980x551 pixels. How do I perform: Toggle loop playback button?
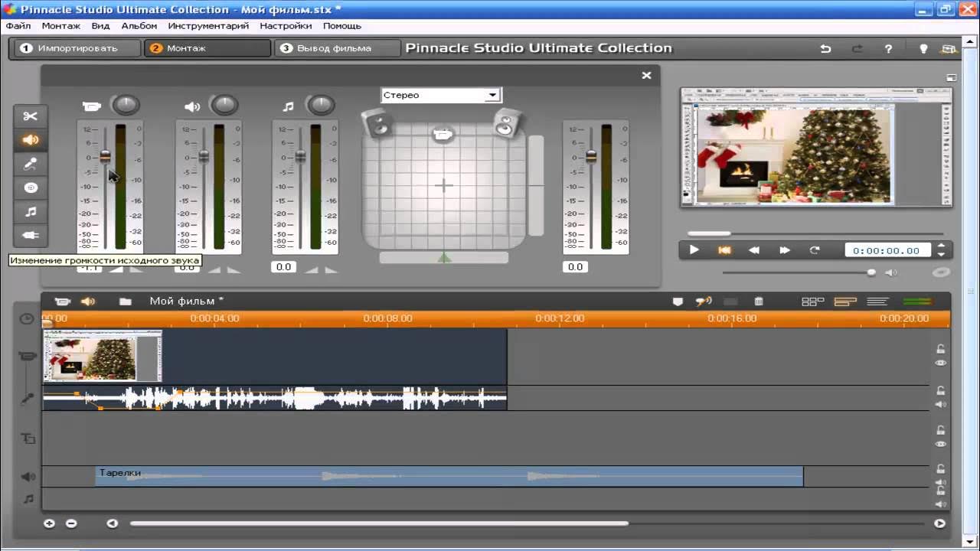(815, 250)
